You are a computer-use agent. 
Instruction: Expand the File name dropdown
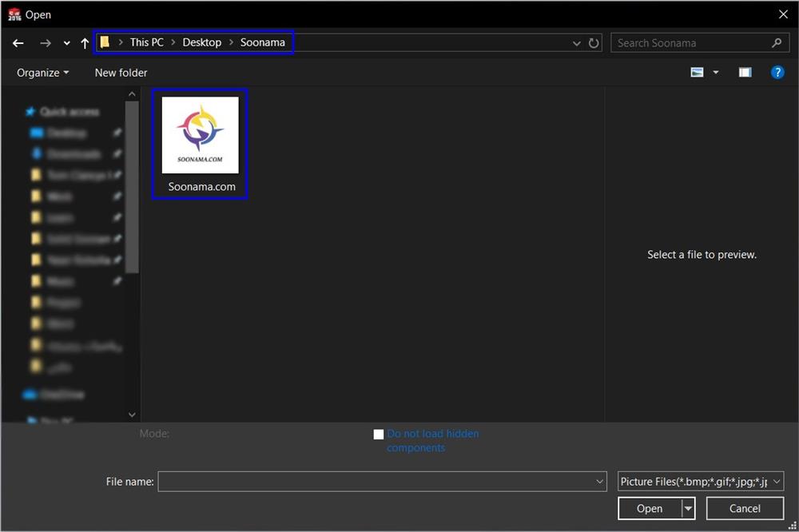point(599,482)
